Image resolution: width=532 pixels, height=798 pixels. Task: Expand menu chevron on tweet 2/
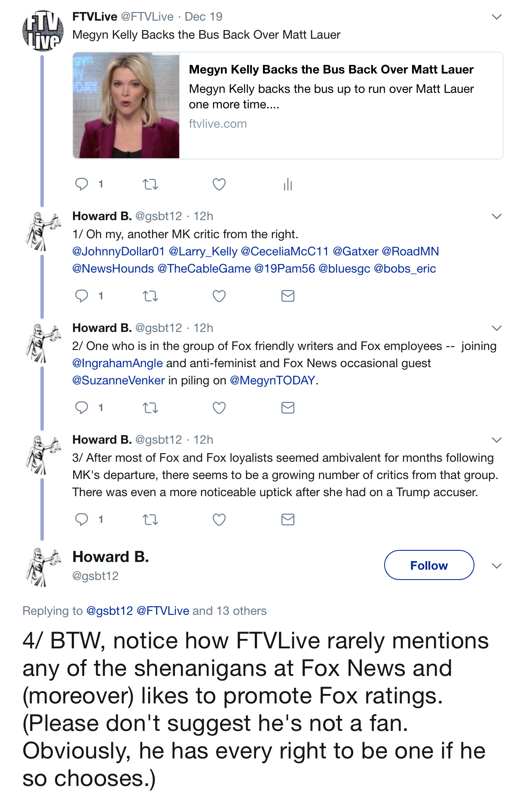pyautogui.click(x=497, y=328)
